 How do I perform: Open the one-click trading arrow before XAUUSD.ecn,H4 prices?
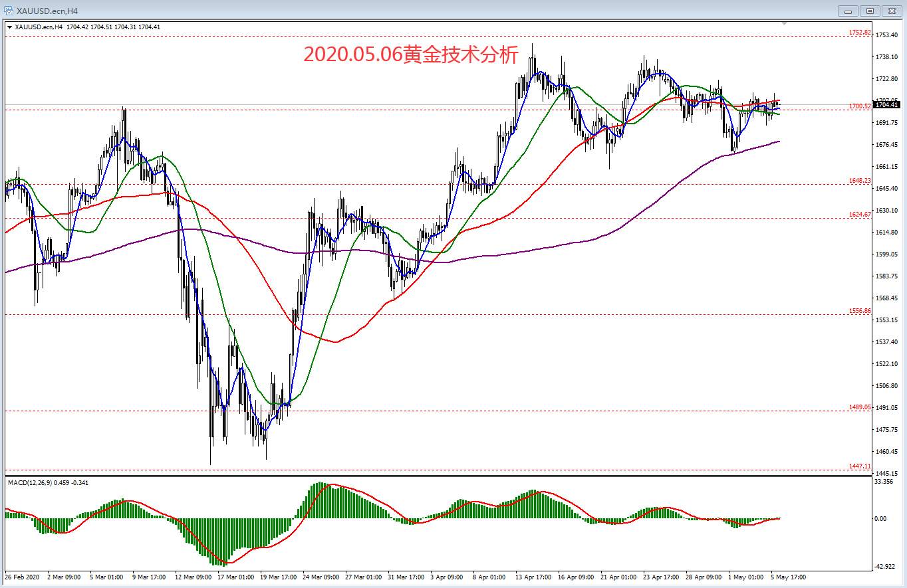(x=9, y=27)
